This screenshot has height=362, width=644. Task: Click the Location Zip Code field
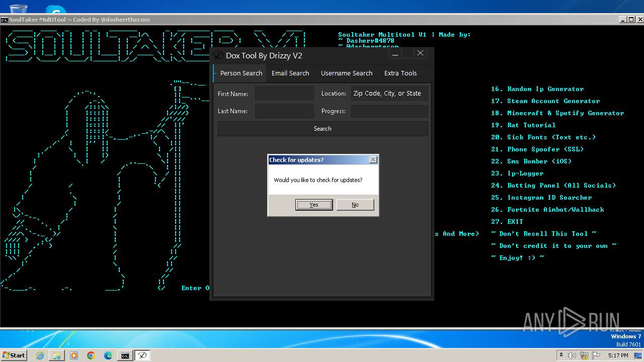point(389,94)
